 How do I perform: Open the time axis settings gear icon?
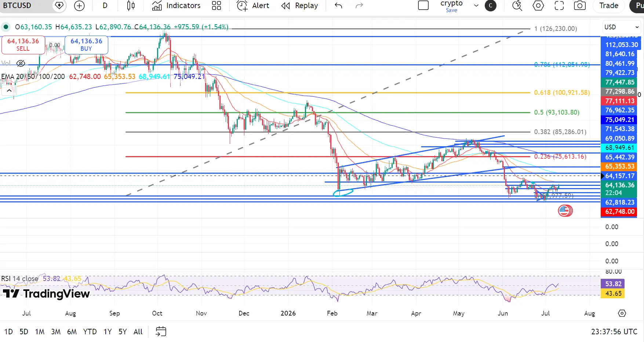pyautogui.click(x=622, y=313)
